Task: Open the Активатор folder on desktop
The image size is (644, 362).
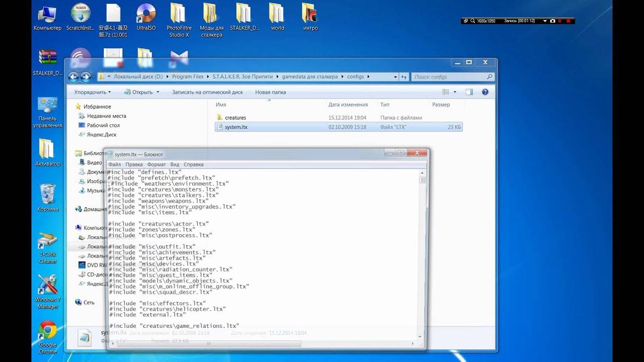Action: click(x=48, y=152)
